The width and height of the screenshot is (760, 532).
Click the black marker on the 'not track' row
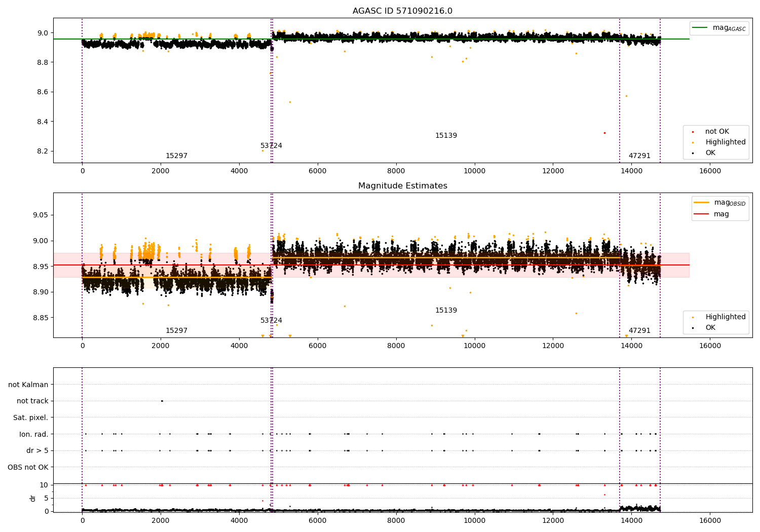click(162, 401)
